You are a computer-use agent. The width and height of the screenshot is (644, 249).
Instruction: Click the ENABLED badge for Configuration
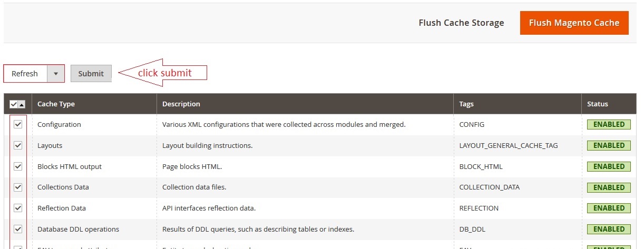pyautogui.click(x=609, y=125)
